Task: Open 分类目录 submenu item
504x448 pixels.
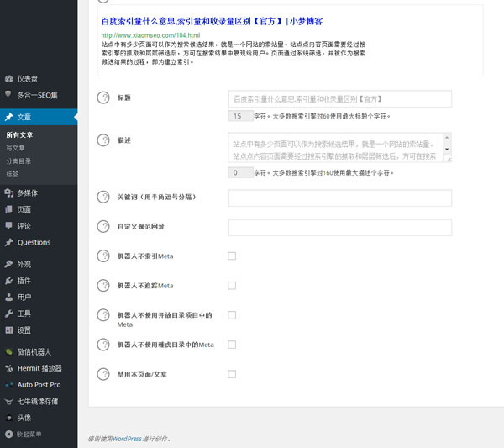Action: pos(18,161)
